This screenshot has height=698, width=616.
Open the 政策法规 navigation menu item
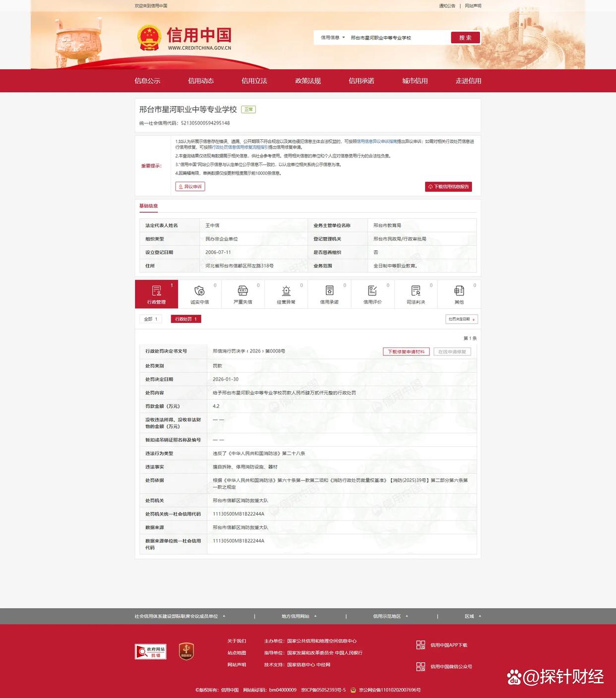(x=308, y=81)
